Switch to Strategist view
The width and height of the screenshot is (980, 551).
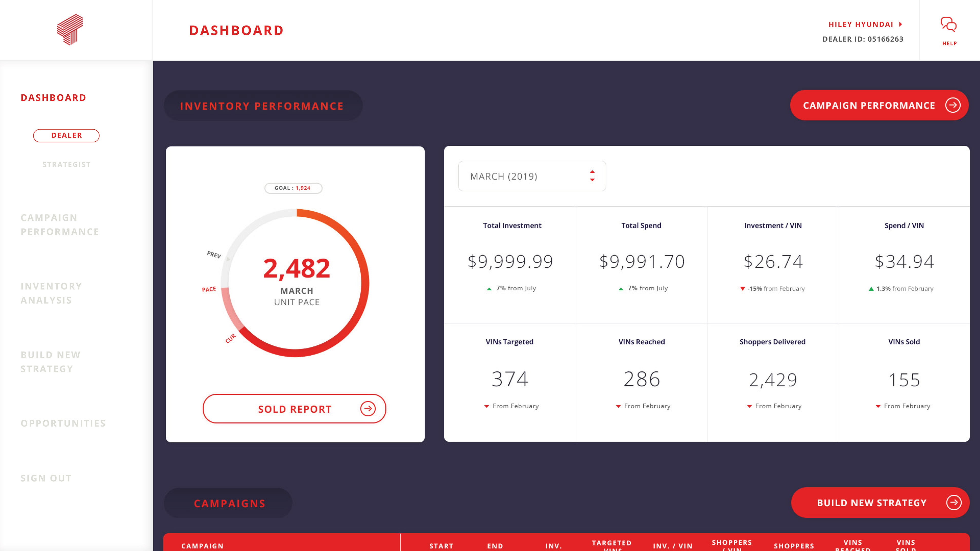[66, 165]
